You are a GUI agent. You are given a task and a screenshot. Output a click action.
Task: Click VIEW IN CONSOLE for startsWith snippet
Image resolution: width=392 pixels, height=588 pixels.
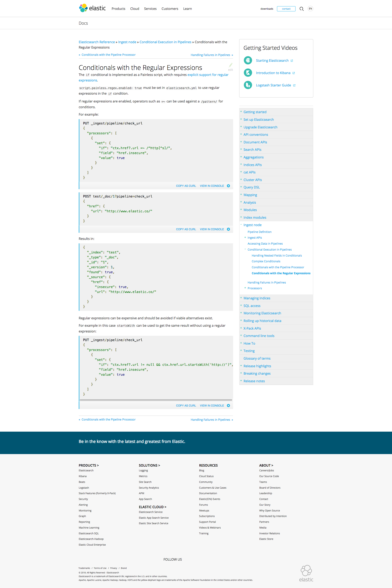(212, 405)
